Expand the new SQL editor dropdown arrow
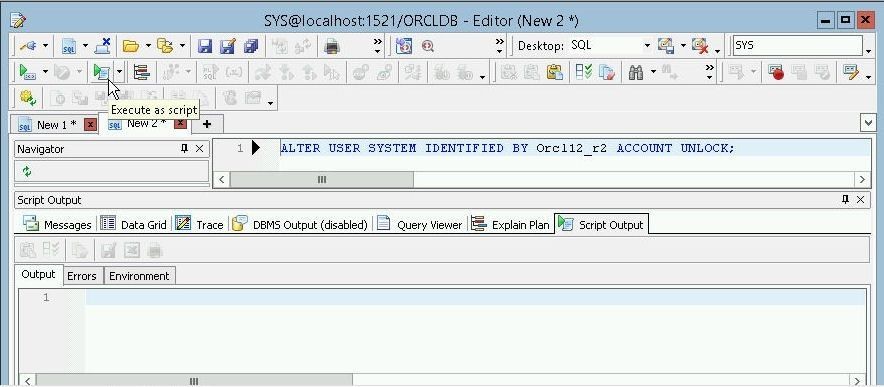The width and height of the screenshot is (884, 387). tap(85, 46)
